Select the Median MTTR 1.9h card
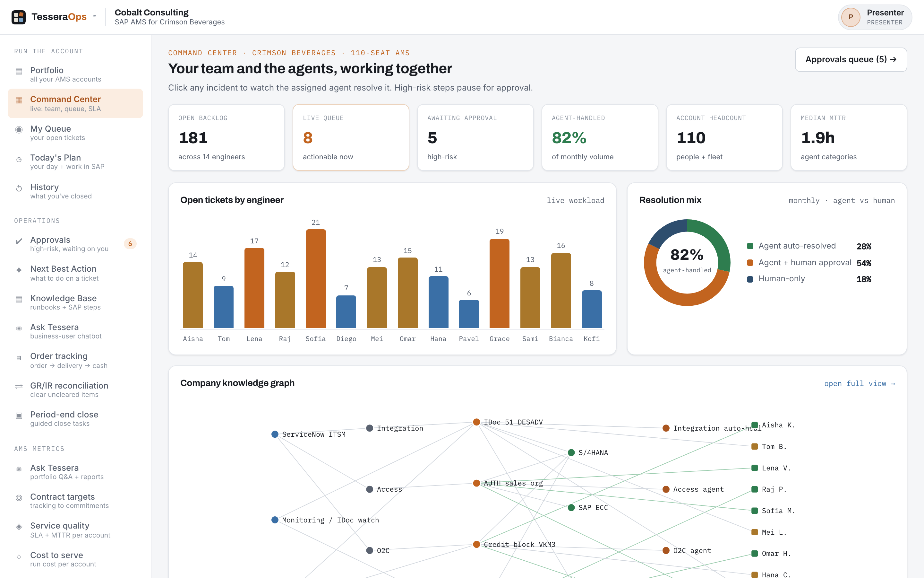Image resolution: width=924 pixels, height=578 pixels. pos(849,138)
